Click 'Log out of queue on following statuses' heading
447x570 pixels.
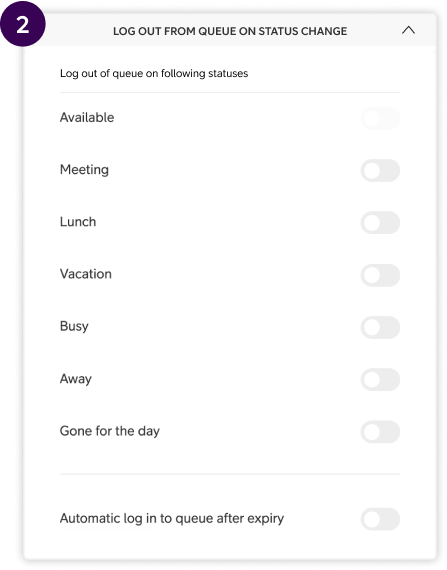pos(154,73)
